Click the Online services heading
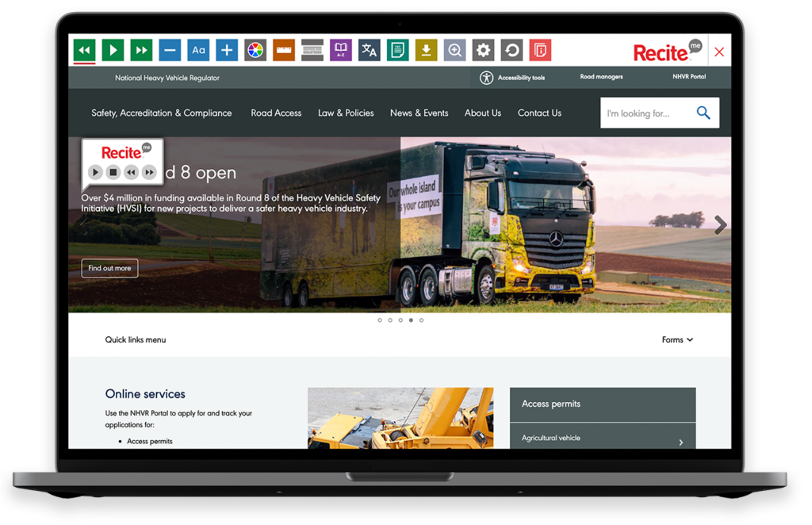The height and width of the screenshot is (525, 812). [x=146, y=394]
